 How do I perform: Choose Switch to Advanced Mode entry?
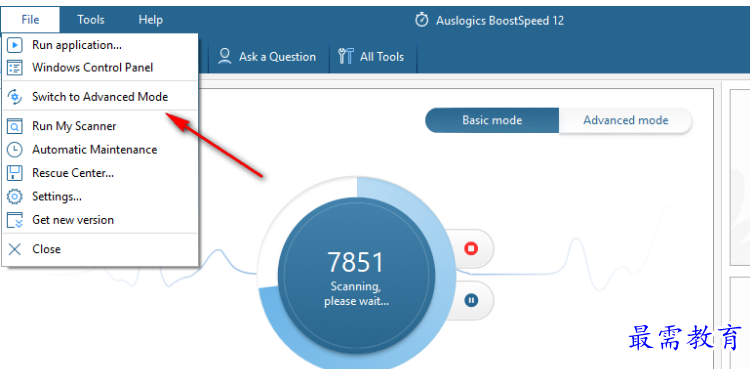100,97
